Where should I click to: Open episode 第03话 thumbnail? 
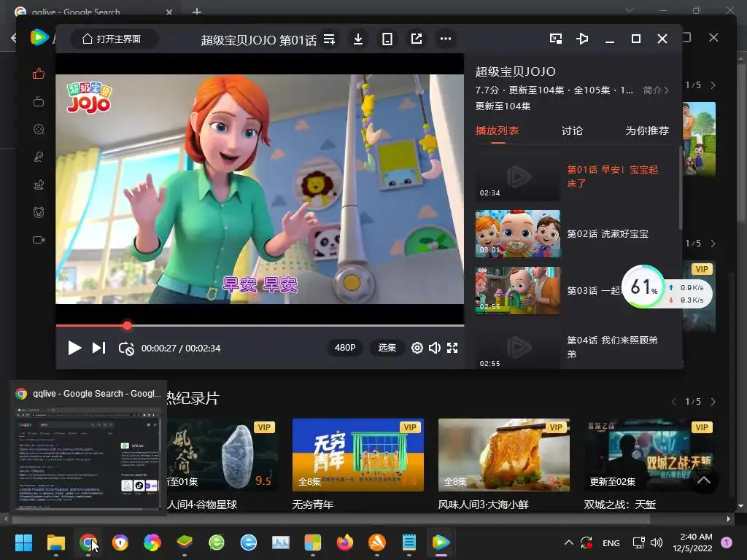click(x=518, y=290)
